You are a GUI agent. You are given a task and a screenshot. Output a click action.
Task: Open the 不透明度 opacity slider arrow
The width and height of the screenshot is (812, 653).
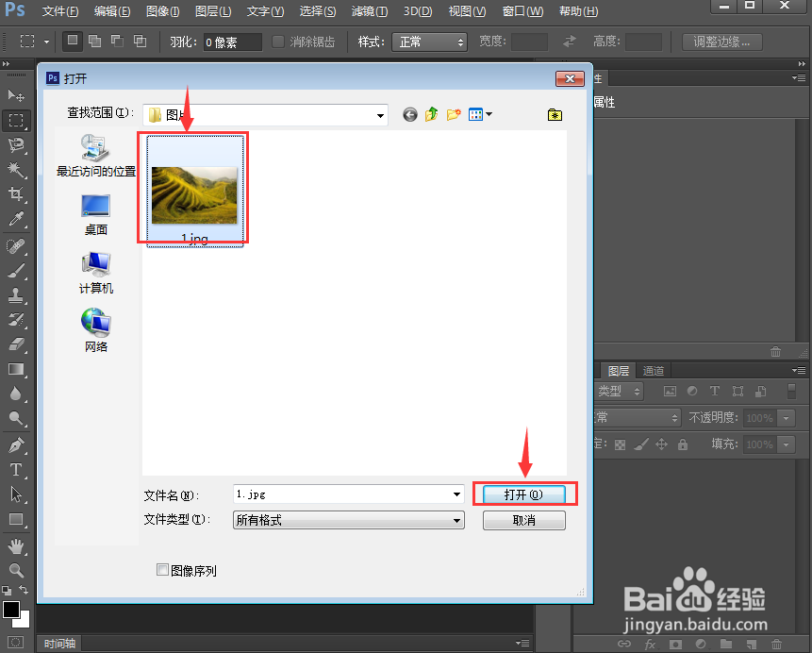click(x=787, y=418)
